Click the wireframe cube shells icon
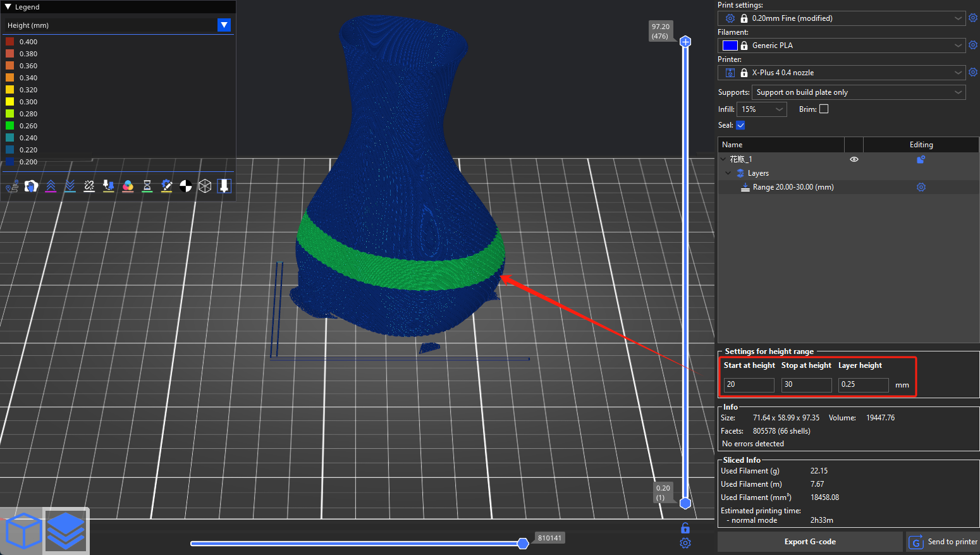The height and width of the screenshot is (555, 980). tap(205, 186)
